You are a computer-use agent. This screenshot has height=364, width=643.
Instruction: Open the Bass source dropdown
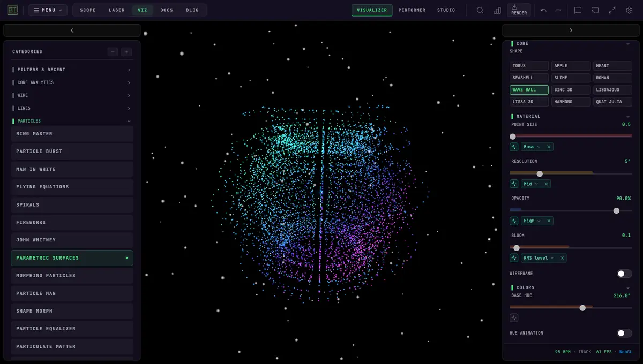point(532,147)
